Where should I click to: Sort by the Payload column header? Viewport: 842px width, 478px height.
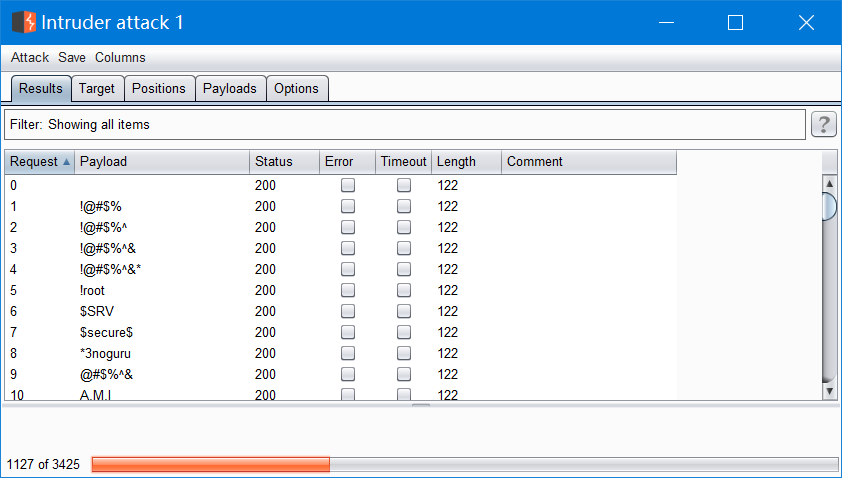(x=162, y=162)
